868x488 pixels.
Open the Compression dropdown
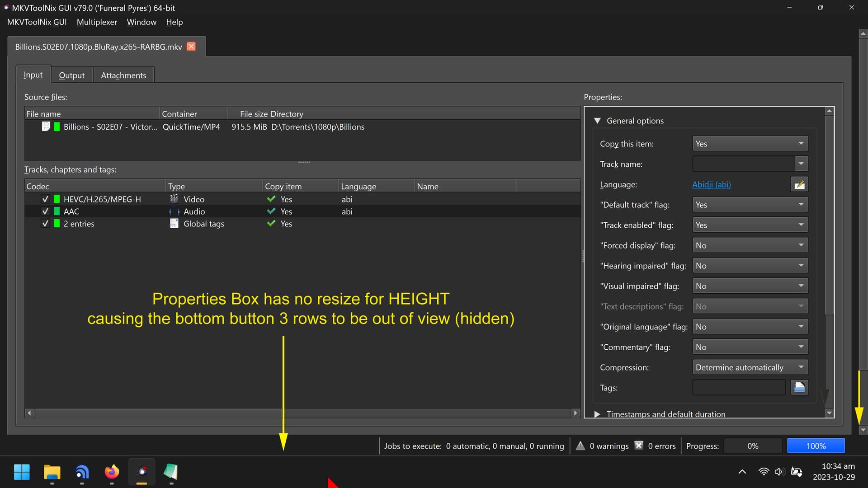(750, 367)
